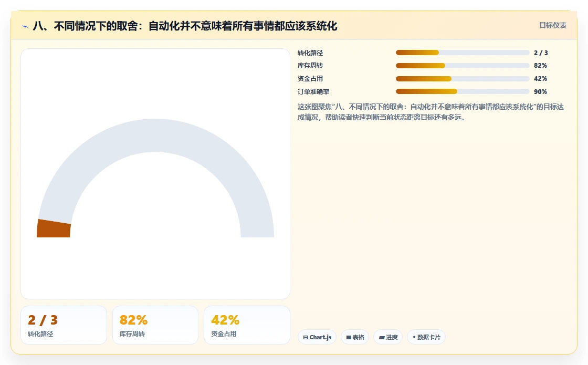Click the 90% value in progress list
This screenshot has width=588, height=365.
tap(540, 91)
